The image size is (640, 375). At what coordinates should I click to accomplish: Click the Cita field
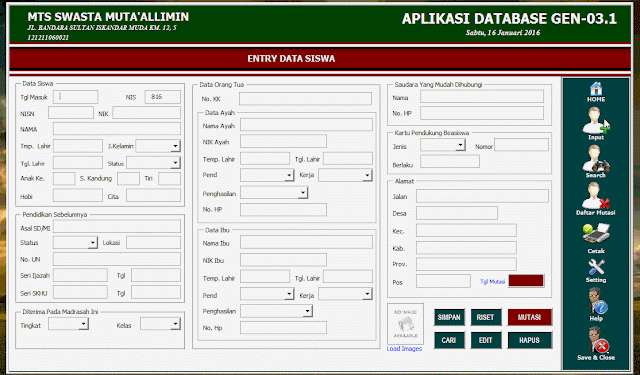(x=153, y=195)
